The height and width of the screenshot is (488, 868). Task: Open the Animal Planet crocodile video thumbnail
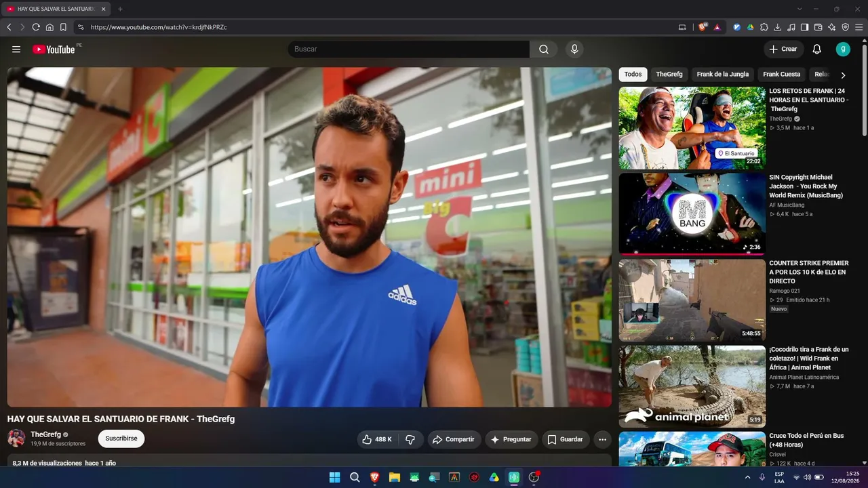click(692, 386)
